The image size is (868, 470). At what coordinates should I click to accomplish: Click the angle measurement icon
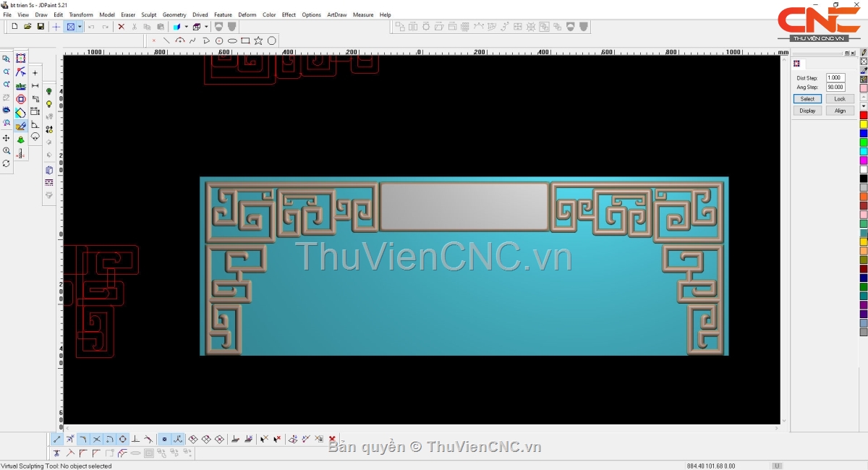[35, 124]
